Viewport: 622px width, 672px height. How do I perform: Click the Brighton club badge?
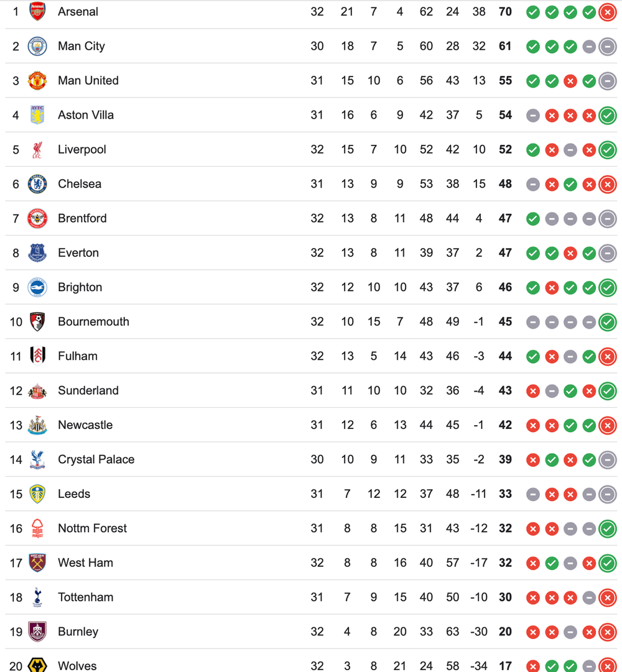coord(37,287)
